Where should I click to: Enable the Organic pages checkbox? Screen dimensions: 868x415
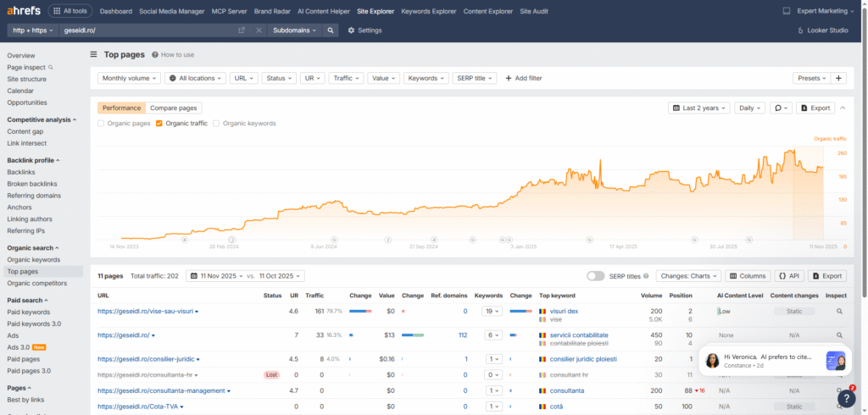[x=102, y=124]
